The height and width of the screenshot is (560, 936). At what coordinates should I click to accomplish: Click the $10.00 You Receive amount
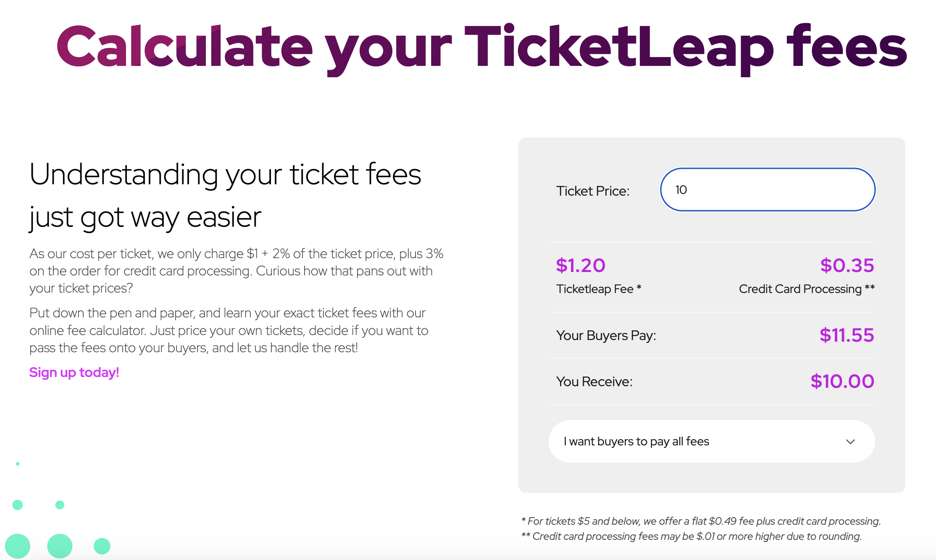click(x=842, y=381)
